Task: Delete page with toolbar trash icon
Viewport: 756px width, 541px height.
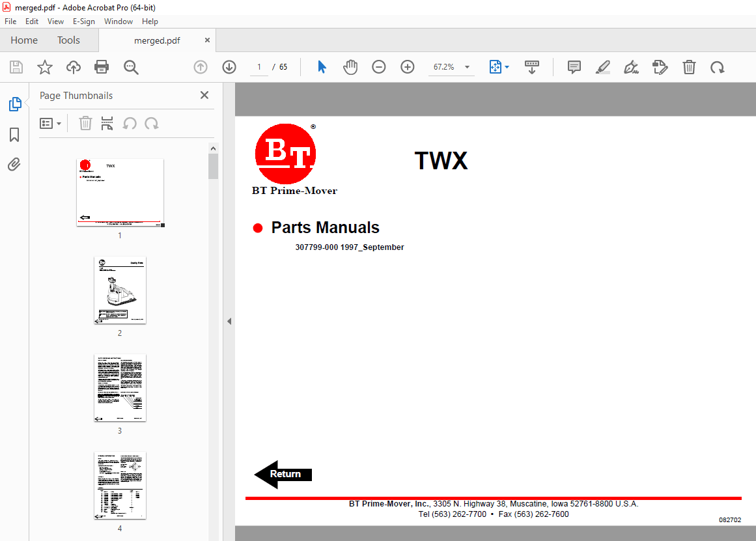Action: click(x=689, y=67)
